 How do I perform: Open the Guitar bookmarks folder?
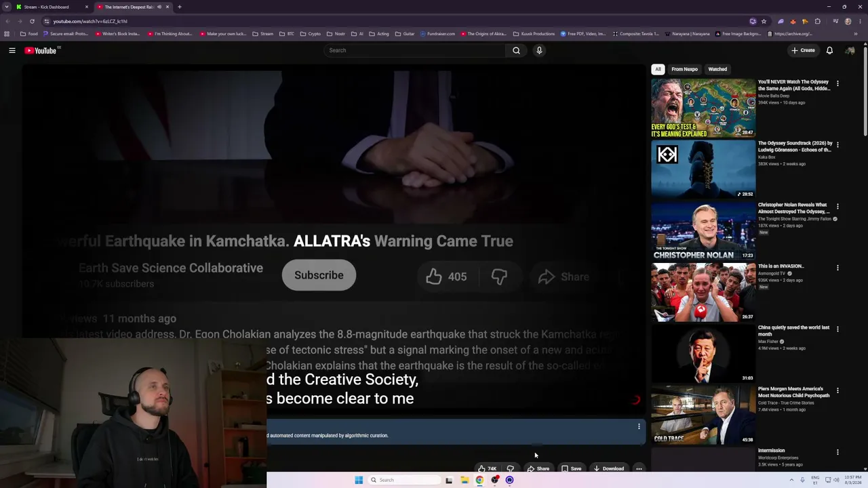[404, 34]
